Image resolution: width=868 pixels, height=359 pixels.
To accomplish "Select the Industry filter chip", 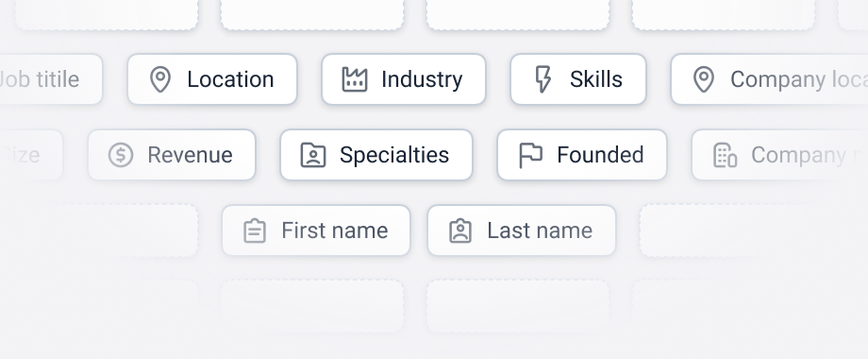I will (404, 79).
